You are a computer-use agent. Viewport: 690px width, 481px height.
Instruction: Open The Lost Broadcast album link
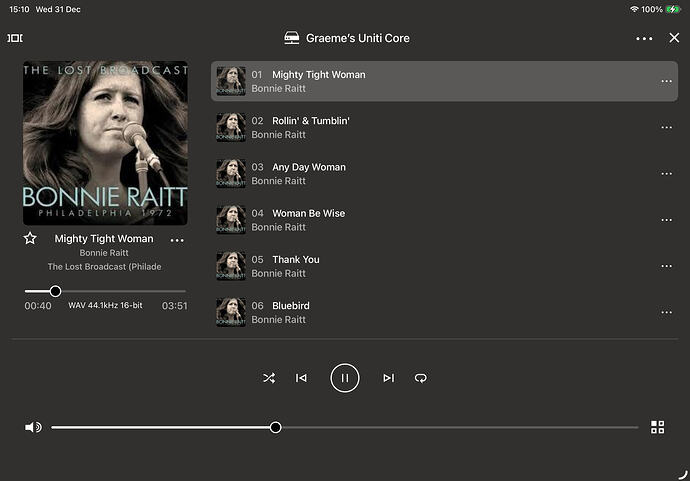[x=104, y=267]
